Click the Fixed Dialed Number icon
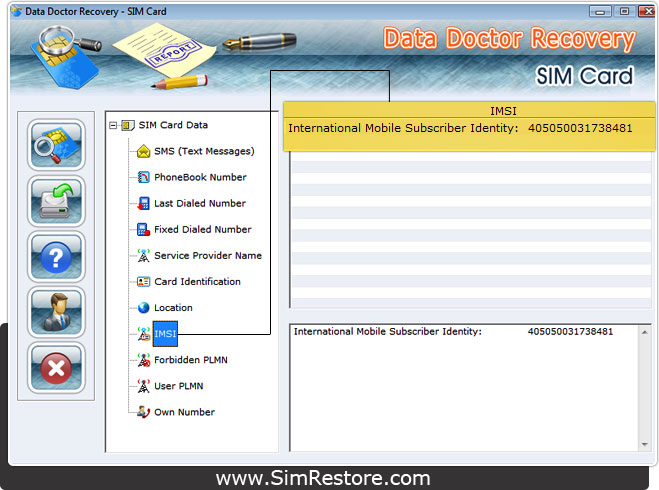 (143, 229)
